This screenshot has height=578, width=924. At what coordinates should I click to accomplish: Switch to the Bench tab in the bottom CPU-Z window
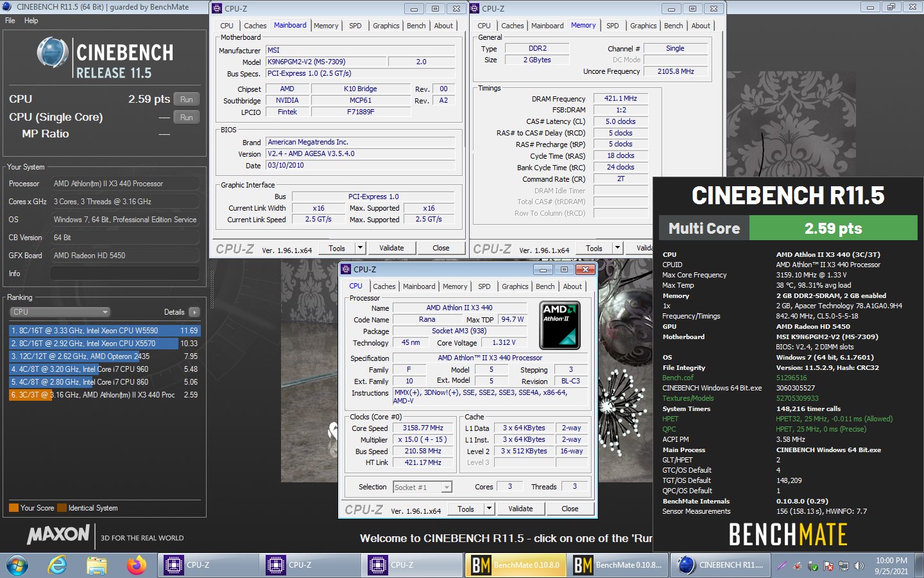(545, 286)
